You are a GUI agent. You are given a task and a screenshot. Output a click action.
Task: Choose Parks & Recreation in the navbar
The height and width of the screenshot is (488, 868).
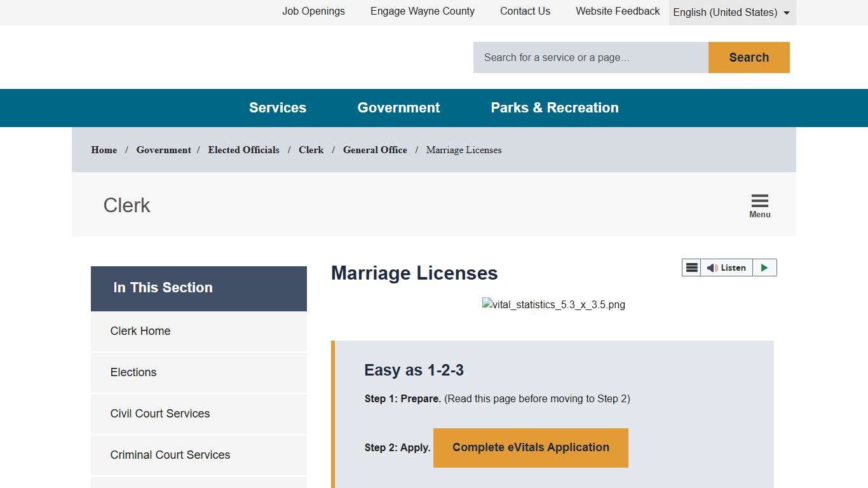click(554, 107)
